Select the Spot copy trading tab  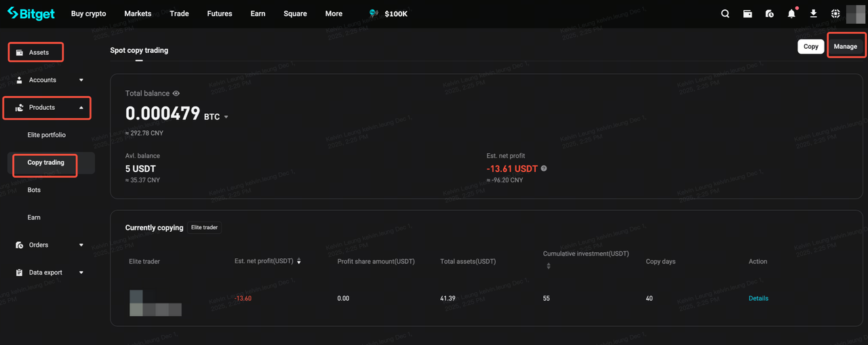139,50
